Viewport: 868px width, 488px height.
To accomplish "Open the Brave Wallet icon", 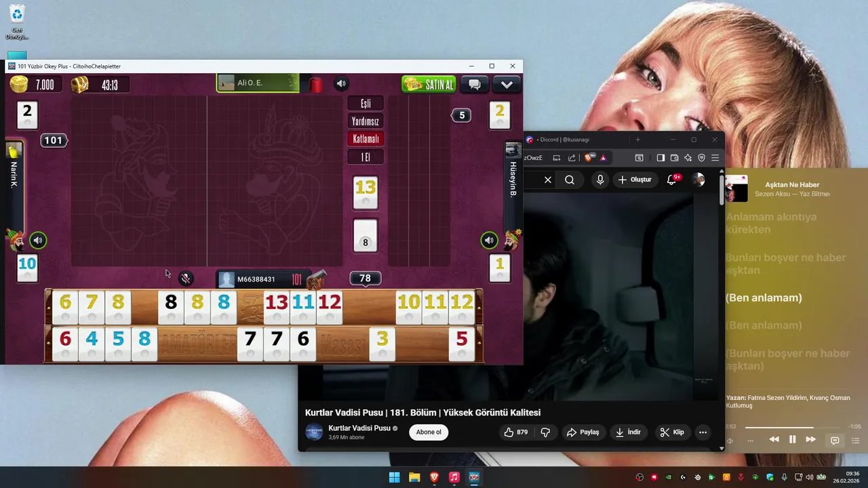I will coord(674,158).
